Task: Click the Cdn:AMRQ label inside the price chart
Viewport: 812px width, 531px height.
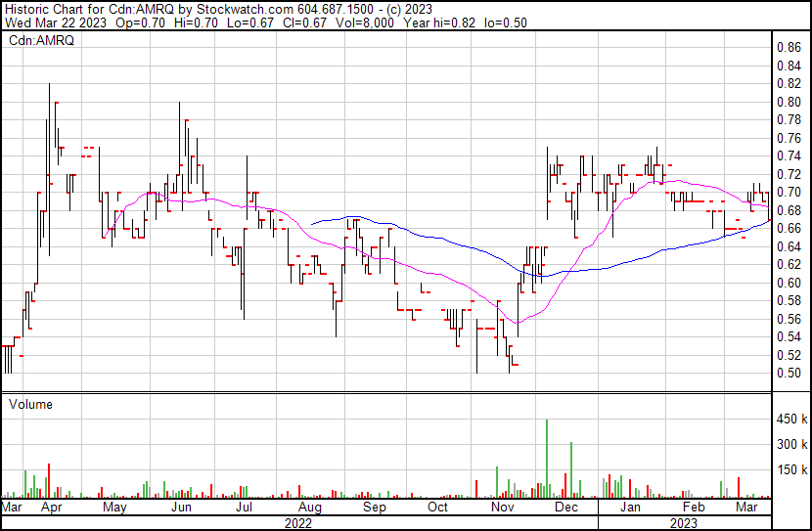Action: (41, 41)
